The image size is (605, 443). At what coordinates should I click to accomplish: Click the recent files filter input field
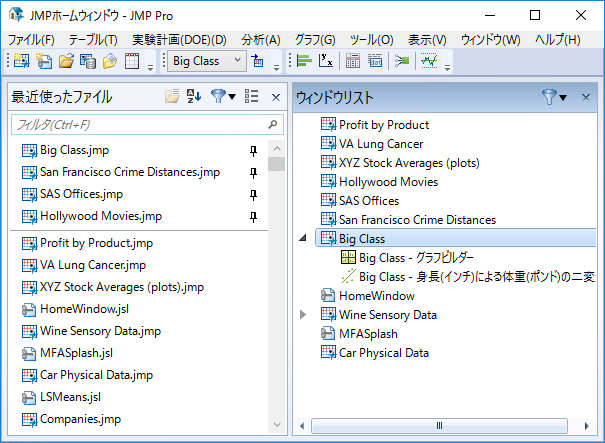pyautogui.click(x=147, y=125)
